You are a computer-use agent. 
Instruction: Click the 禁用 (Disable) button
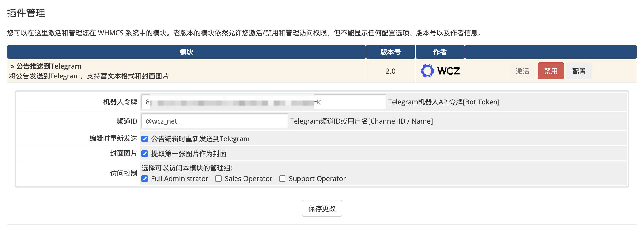[550, 71]
